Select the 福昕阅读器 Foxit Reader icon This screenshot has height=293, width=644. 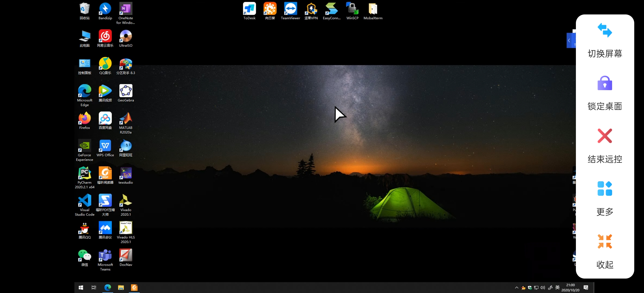coord(105,176)
